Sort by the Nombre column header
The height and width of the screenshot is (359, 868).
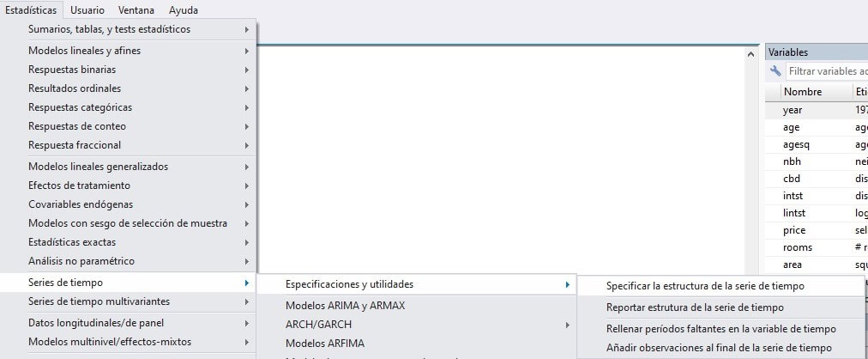click(803, 92)
